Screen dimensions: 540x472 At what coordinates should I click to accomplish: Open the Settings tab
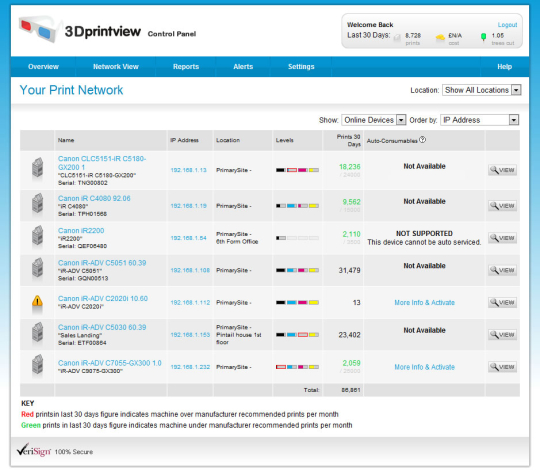[x=301, y=66]
